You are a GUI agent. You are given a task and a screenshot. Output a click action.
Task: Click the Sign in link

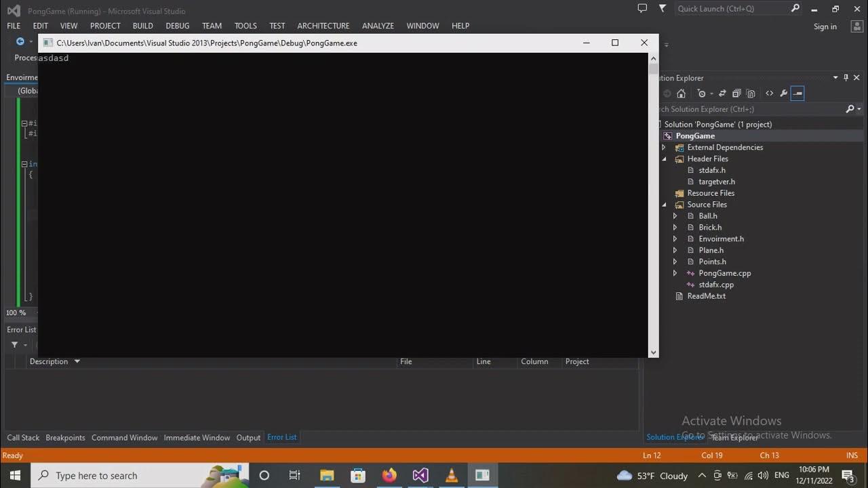[825, 26]
